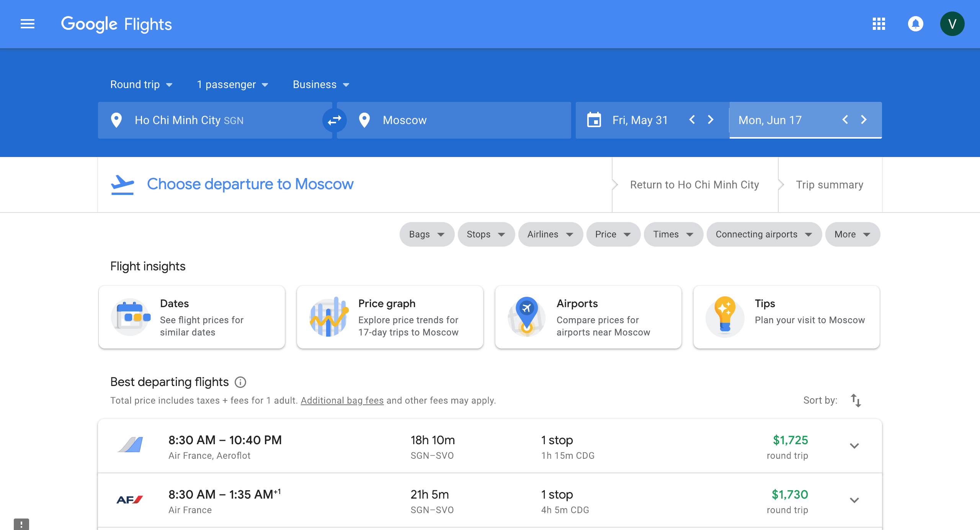Select the 8:30 AM – 1:35 AM flight

(490, 501)
